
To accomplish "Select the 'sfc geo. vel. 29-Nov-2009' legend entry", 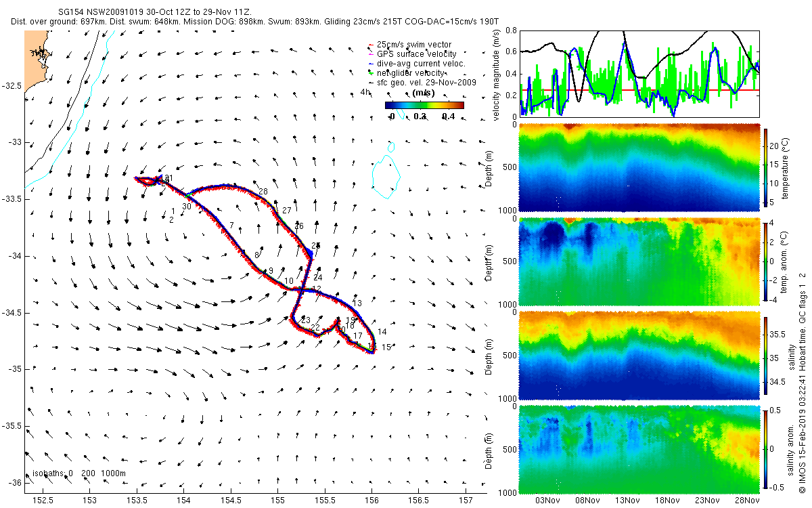I will 422,82.
